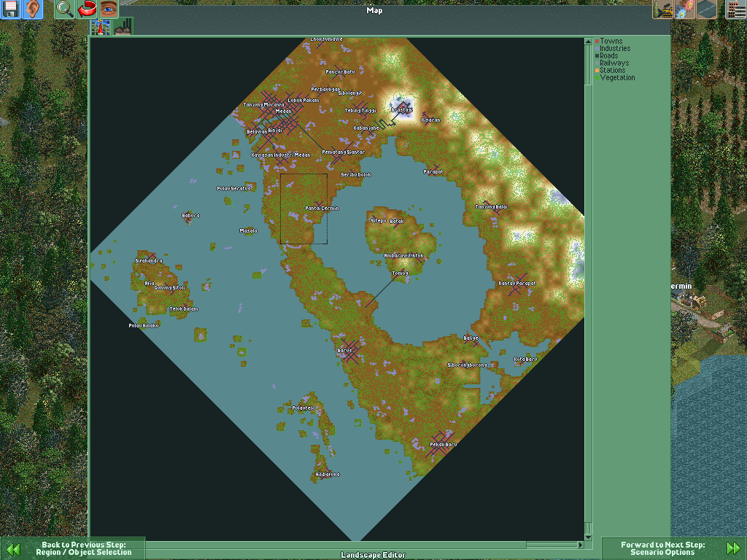Click the 'Pancur Batu' town label
Viewport: 747px width, 560px height.
click(x=340, y=72)
